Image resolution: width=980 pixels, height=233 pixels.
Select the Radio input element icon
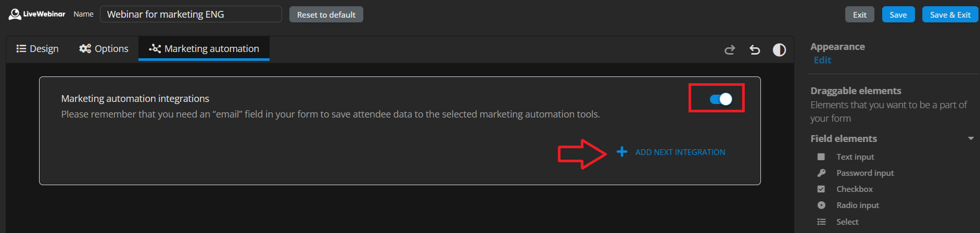[x=821, y=205]
